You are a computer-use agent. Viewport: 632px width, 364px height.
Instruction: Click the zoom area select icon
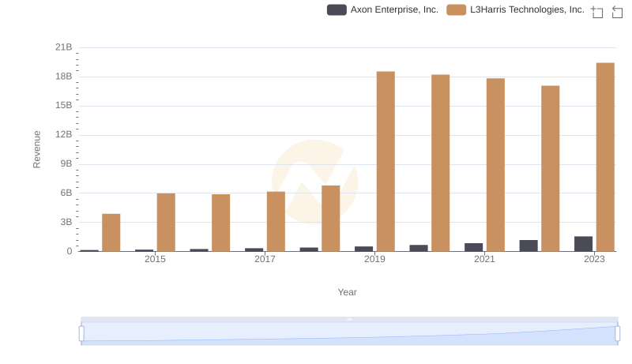click(597, 12)
